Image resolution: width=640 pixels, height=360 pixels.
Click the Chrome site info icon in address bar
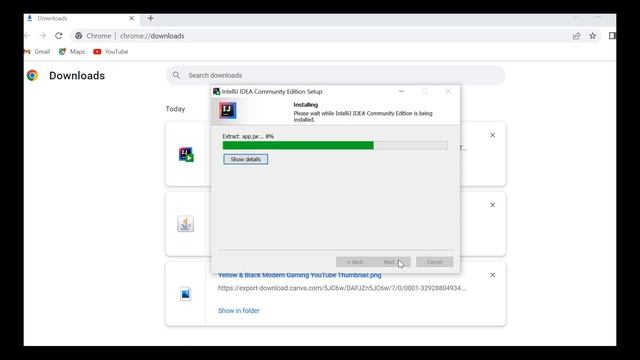(x=79, y=36)
